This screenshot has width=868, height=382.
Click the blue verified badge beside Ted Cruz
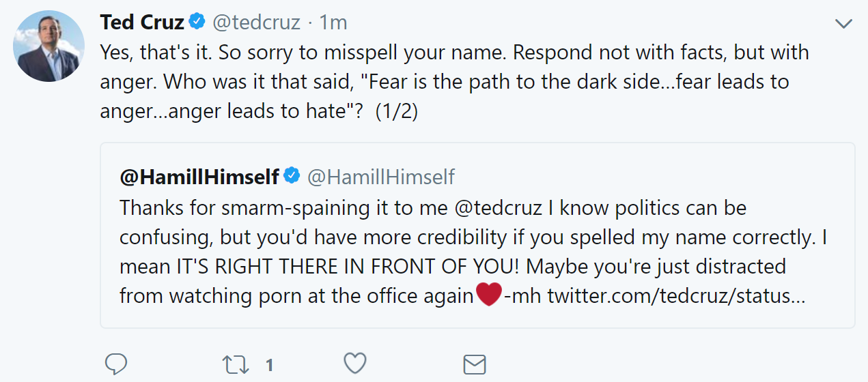tap(197, 23)
